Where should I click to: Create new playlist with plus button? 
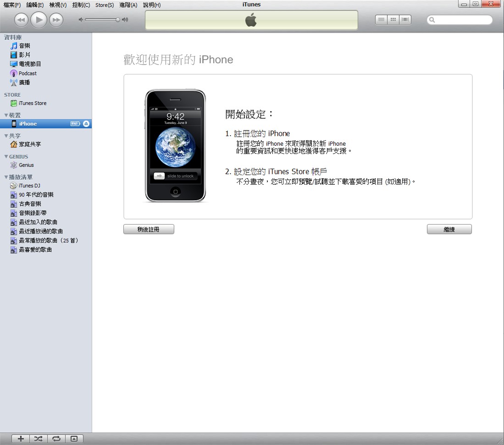[x=21, y=439]
